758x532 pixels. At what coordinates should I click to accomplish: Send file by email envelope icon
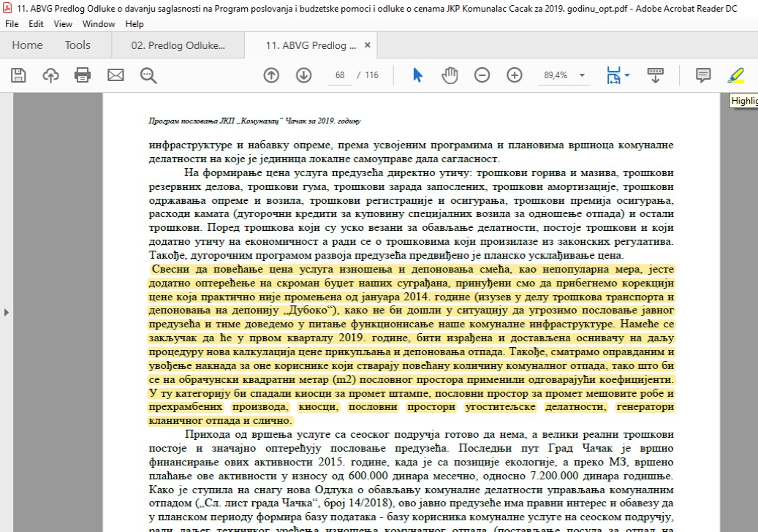click(115, 75)
